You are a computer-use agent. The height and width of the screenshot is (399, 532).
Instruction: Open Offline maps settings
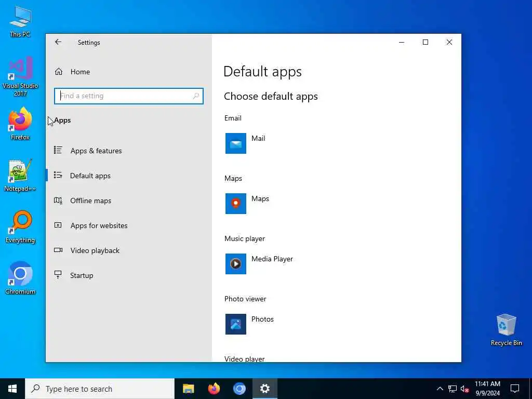tap(129, 201)
